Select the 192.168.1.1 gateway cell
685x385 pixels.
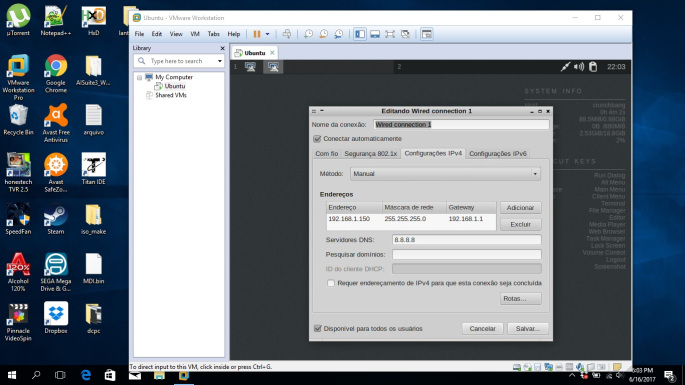[466, 219]
